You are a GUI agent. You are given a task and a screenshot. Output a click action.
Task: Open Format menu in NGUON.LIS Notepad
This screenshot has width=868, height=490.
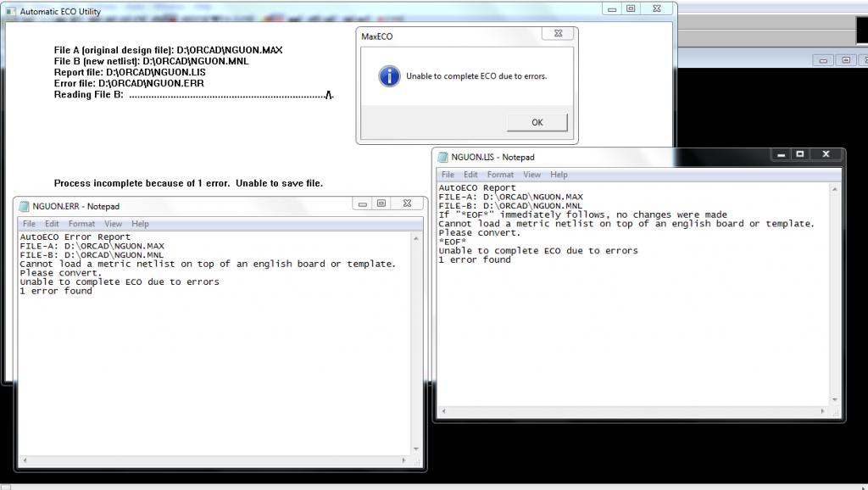[x=500, y=175]
